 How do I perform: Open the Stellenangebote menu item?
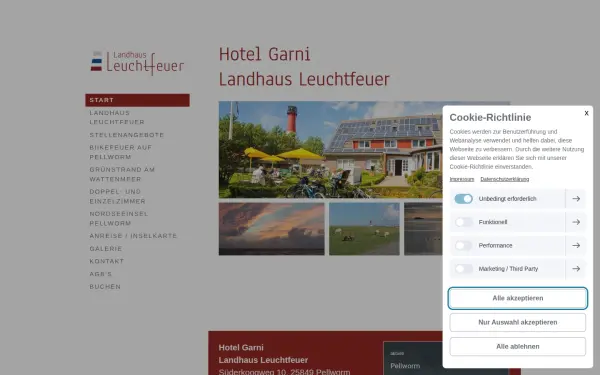click(127, 135)
